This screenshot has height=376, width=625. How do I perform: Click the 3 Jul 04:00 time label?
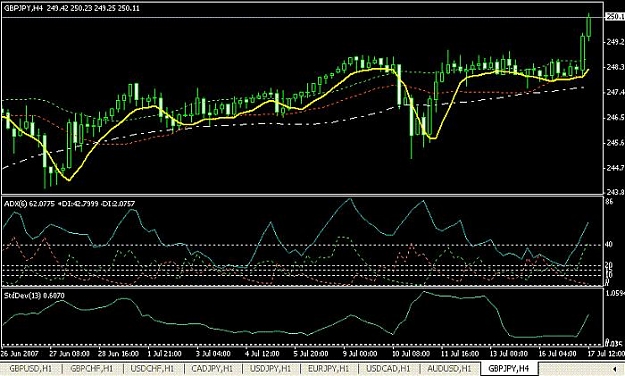coord(213,353)
